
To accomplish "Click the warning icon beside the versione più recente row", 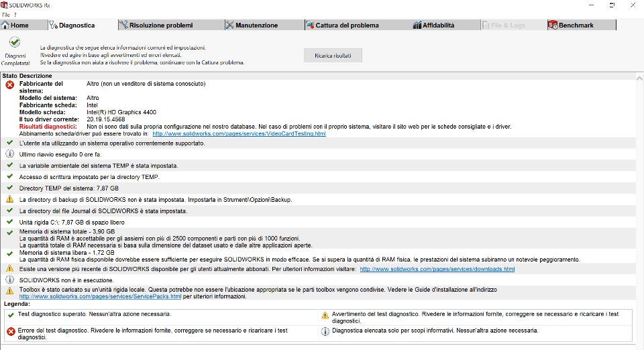I will tap(10, 268).
